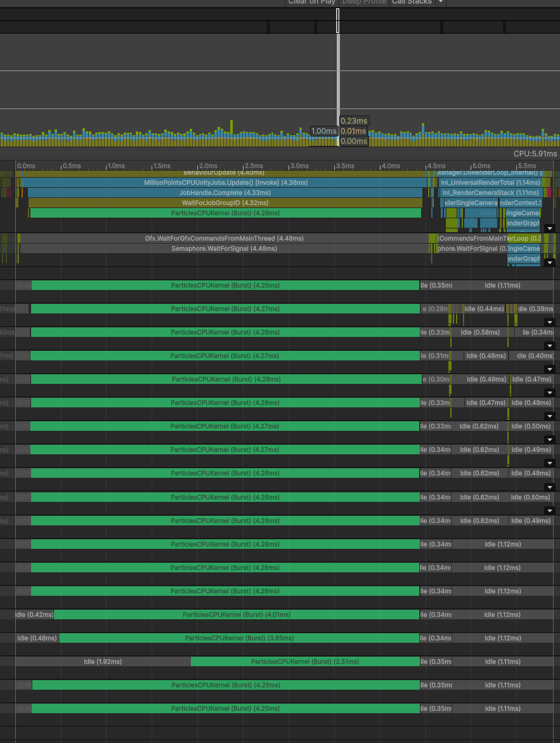Select the ParticlesCPUKernel (Burst) (2.51ms) worker sample

point(305,662)
